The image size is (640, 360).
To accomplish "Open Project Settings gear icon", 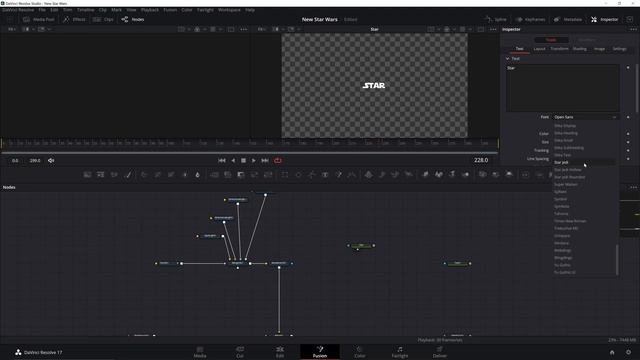I will [628, 352].
